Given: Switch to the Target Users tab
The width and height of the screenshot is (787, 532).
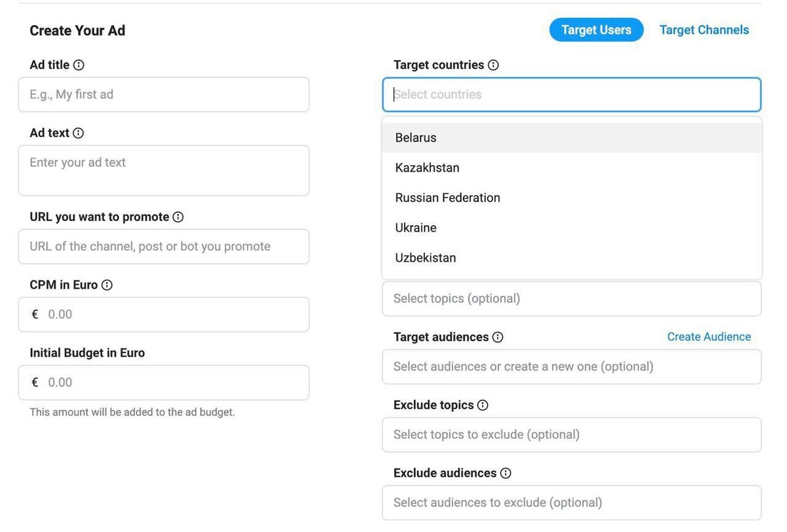Looking at the screenshot, I should pos(596,30).
